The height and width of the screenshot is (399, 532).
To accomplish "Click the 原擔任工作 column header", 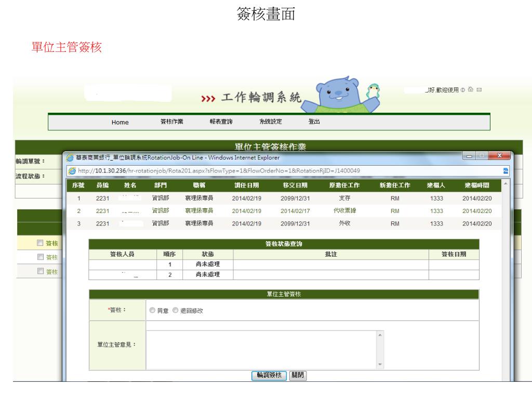I will click(x=344, y=185).
